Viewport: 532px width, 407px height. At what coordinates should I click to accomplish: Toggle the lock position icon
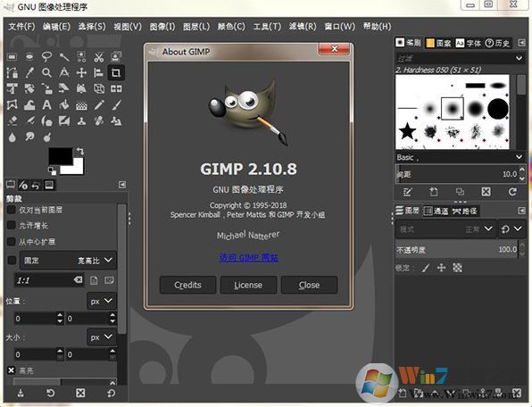441,268
